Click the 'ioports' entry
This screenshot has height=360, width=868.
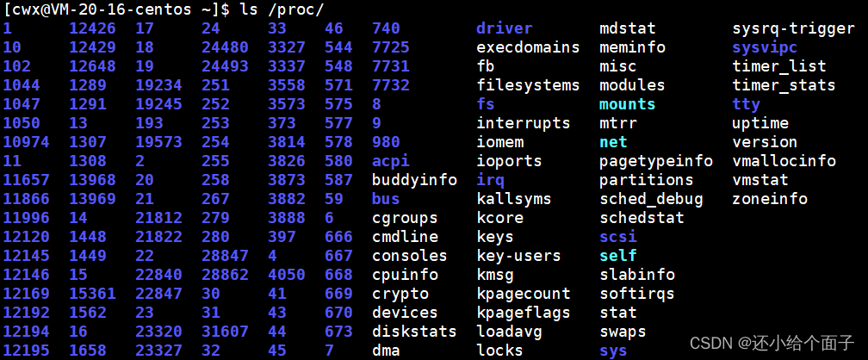pyautogui.click(x=509, y=160)
